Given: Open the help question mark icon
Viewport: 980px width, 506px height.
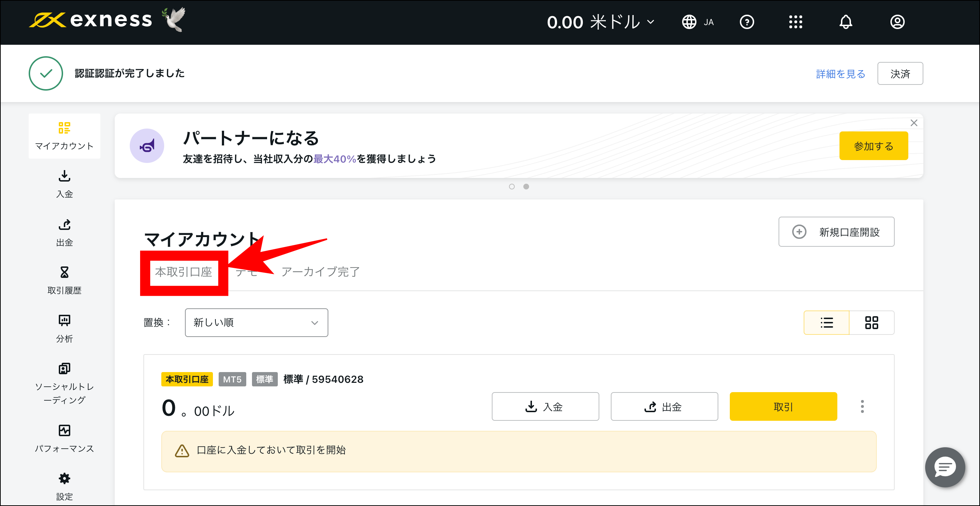Looking at the screenshot, I should (746, 22).
